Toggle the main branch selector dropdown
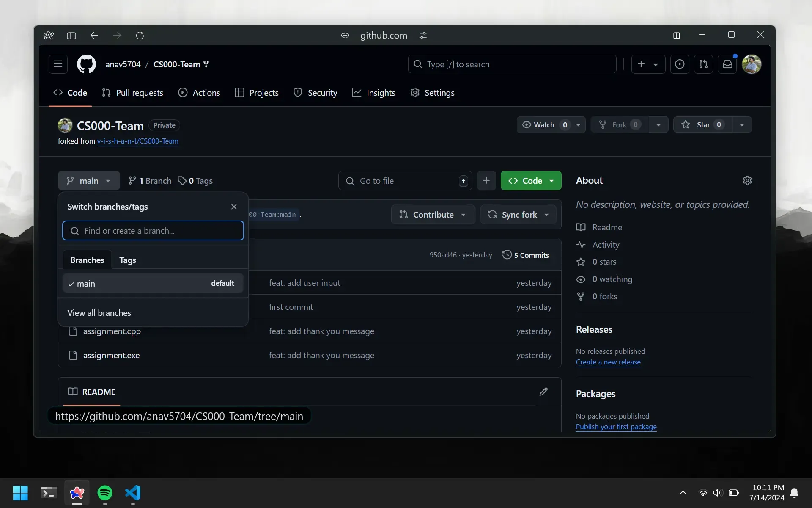The width and height of the screenshot is (812, 508). (89, 181)
